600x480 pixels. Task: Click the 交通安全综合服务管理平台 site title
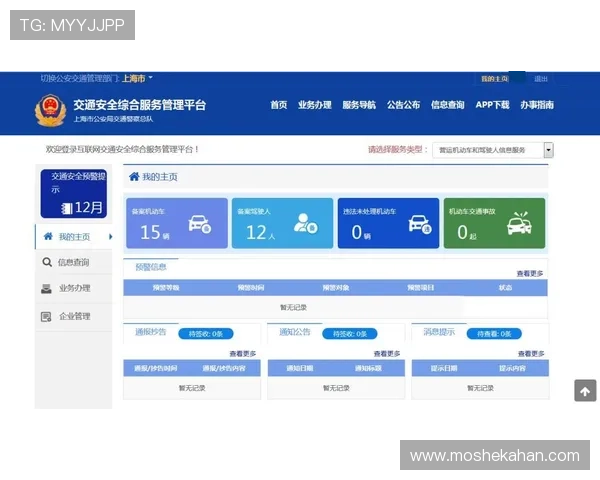coord(140,105)
